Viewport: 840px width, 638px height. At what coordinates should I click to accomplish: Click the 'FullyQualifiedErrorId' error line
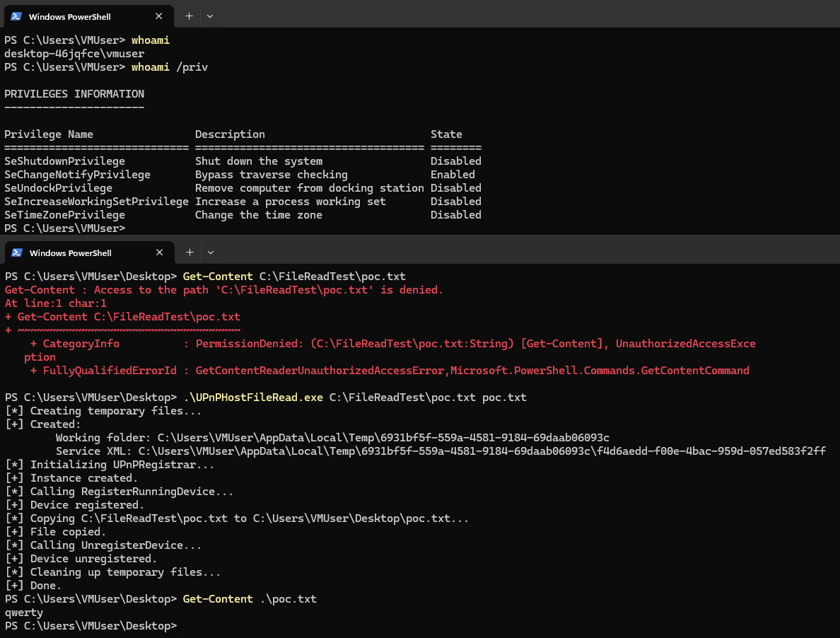tap(390, 370)
